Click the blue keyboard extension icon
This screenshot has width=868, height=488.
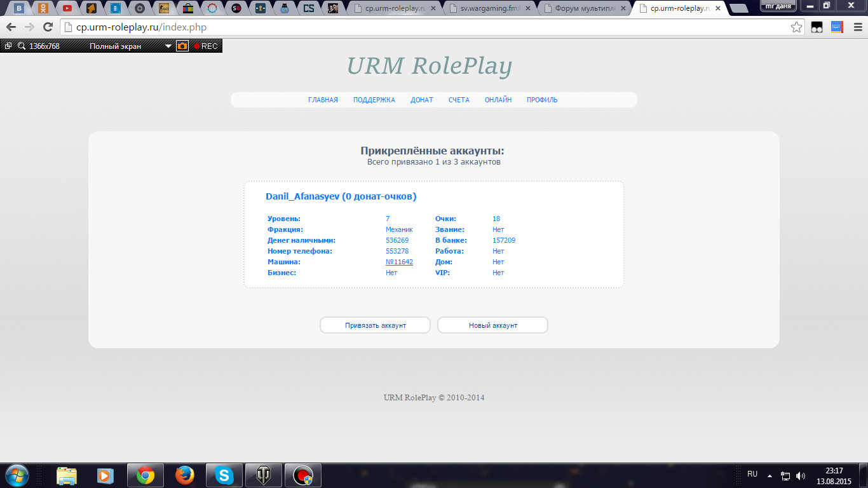pyautogui.click(x=837, y=27)
